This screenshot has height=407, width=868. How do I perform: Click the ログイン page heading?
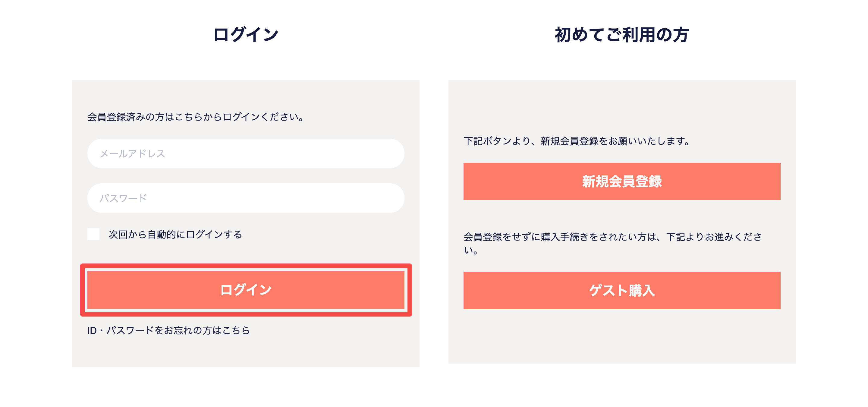point(246,35)
